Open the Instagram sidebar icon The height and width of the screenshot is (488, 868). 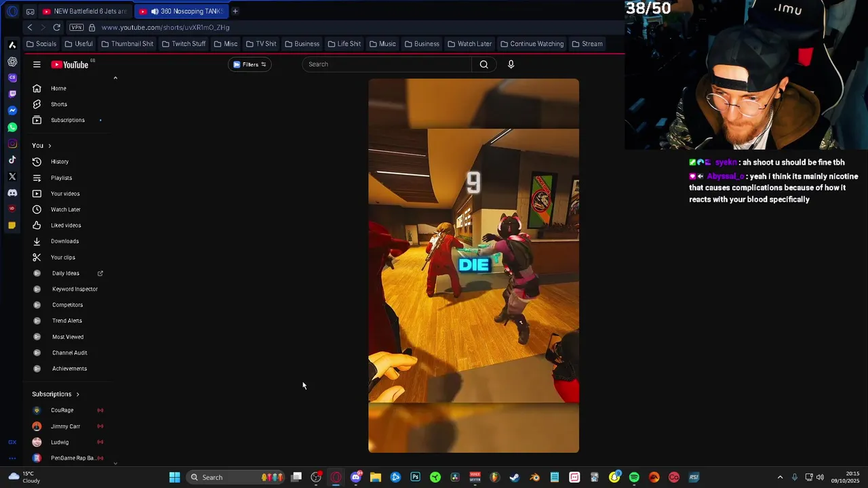(12, 144)
